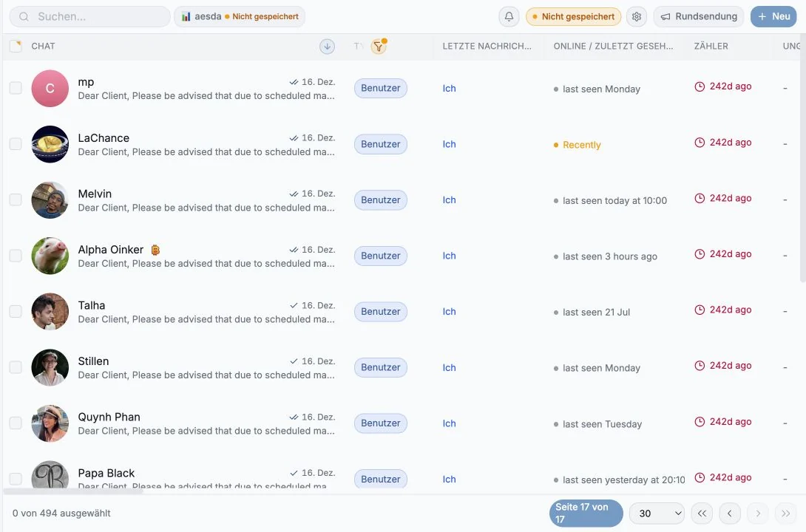
Task: Click the badge emoji next to Alpha Oinker
Action: [155, 250]
